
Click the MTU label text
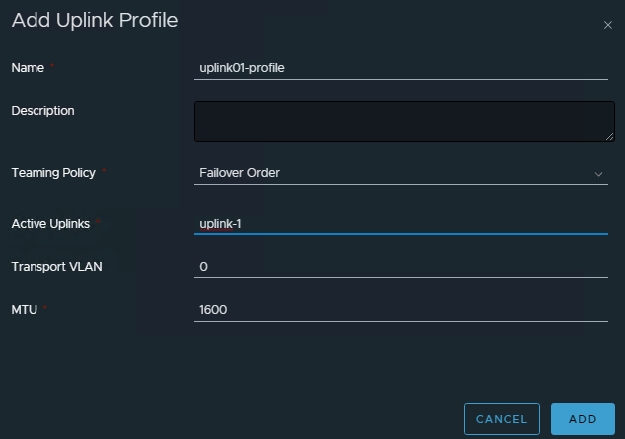(x=24, y=310)
